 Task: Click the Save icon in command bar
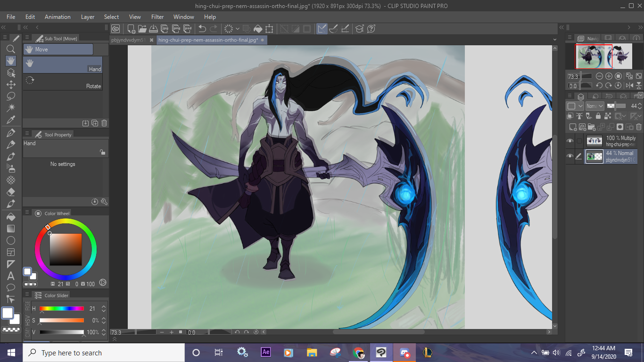[x=154, y=29]
